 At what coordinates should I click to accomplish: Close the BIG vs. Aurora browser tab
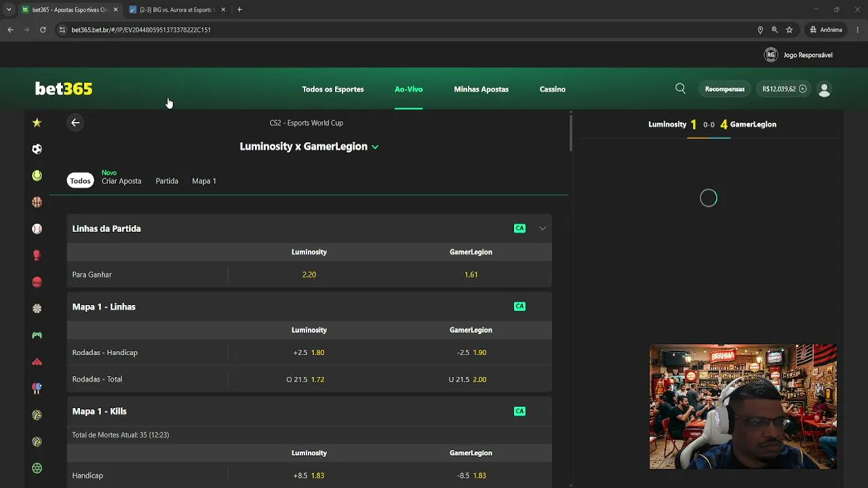point(223,9)
